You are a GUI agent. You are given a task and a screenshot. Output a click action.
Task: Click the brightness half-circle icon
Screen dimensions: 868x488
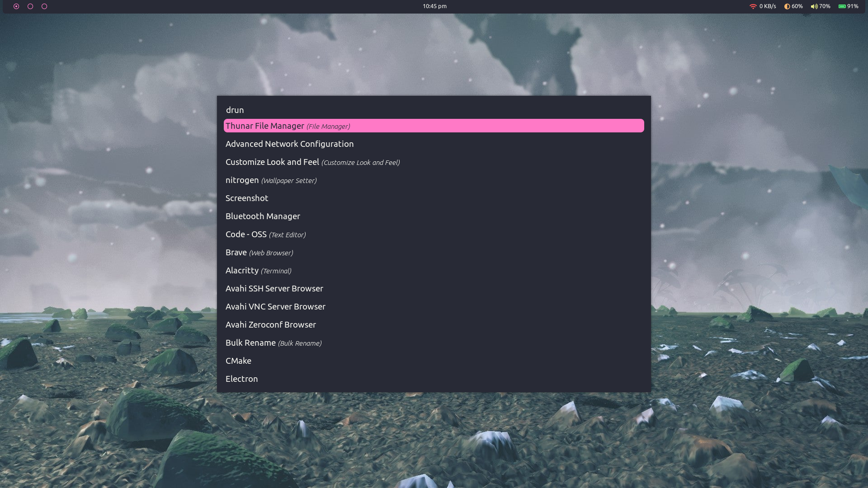click(x=787, y=6)
